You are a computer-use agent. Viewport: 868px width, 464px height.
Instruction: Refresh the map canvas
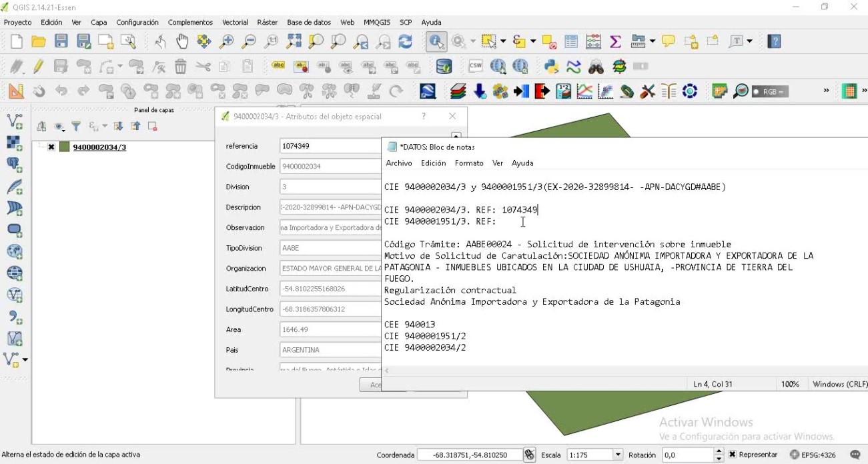405,42
